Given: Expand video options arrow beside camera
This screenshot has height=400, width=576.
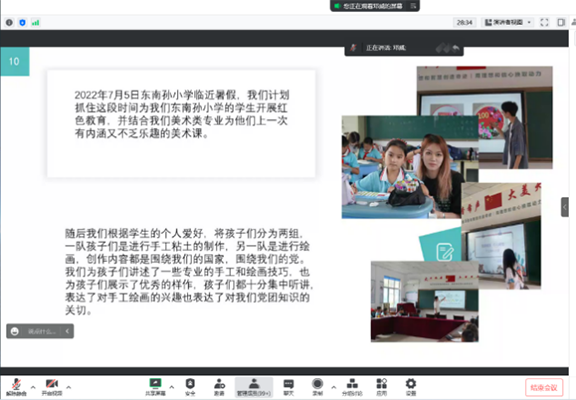Looking at the screenshot, I should pyautogui.click(x=69, y=387).
